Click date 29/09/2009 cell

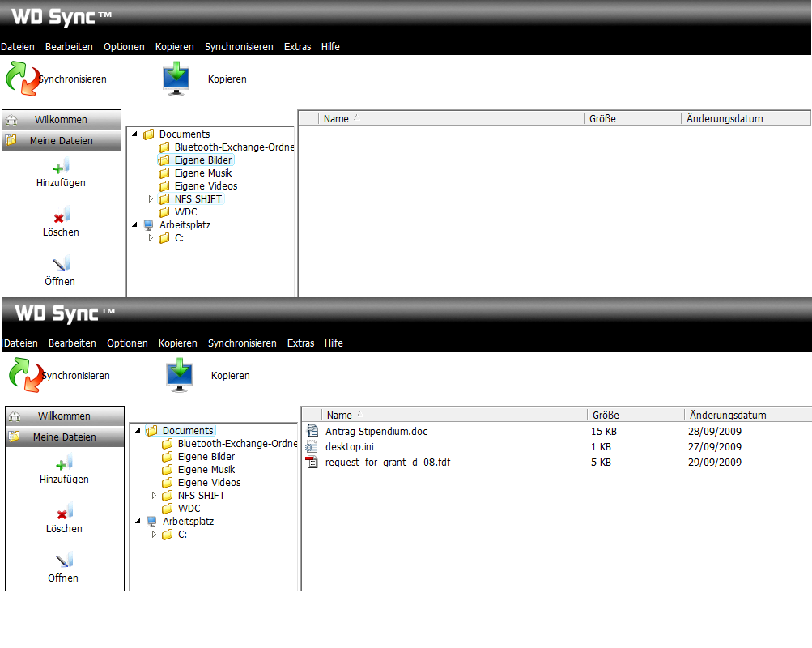(x=715, y=462)
